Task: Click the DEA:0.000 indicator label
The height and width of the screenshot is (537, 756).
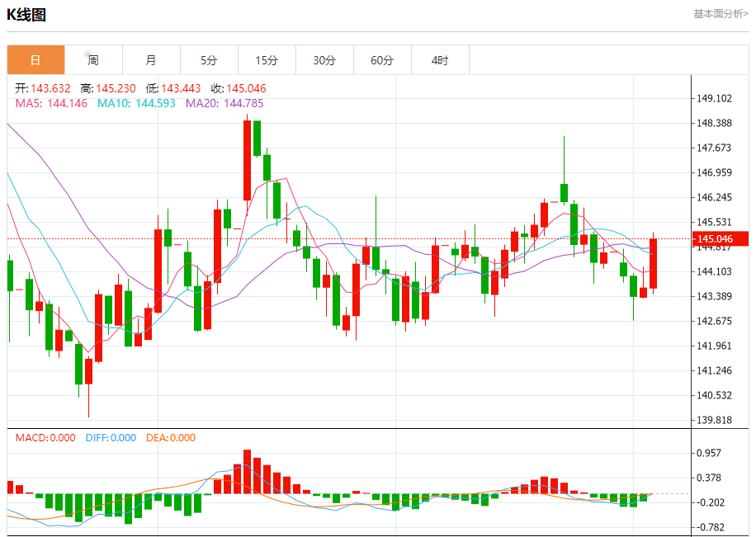Action: click(x=171, y=438)
